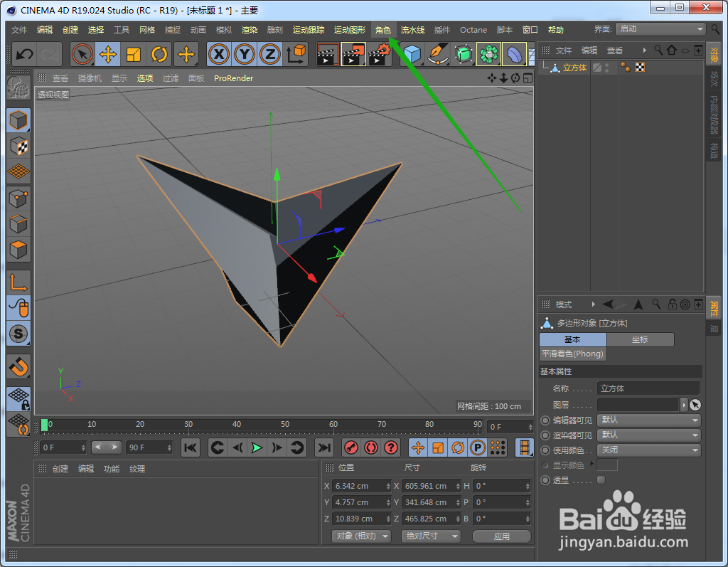This screenshot has height=567, width=728.
Task: Switch to 基本 attributes tab
Action: coord(572,339)
